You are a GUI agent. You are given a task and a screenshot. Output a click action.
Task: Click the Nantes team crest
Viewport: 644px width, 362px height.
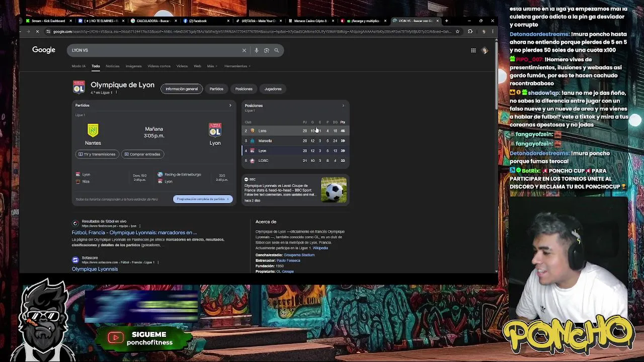coord(93,130)
